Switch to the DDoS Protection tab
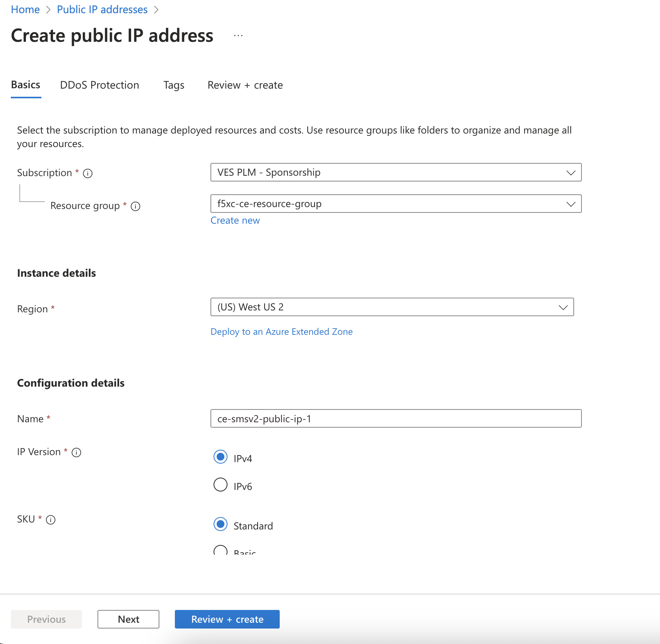This screenshot has height=644, width=660. pos(99,85)
